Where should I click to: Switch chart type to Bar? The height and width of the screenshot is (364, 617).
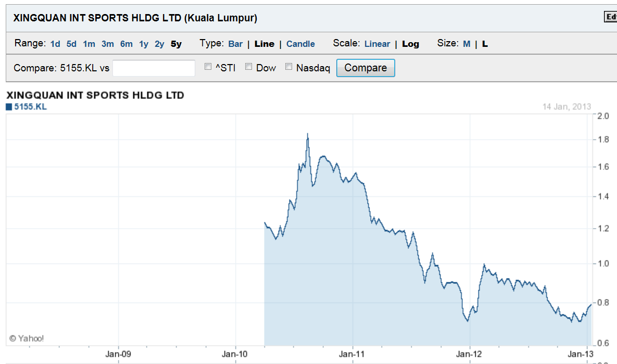[235, 44]
